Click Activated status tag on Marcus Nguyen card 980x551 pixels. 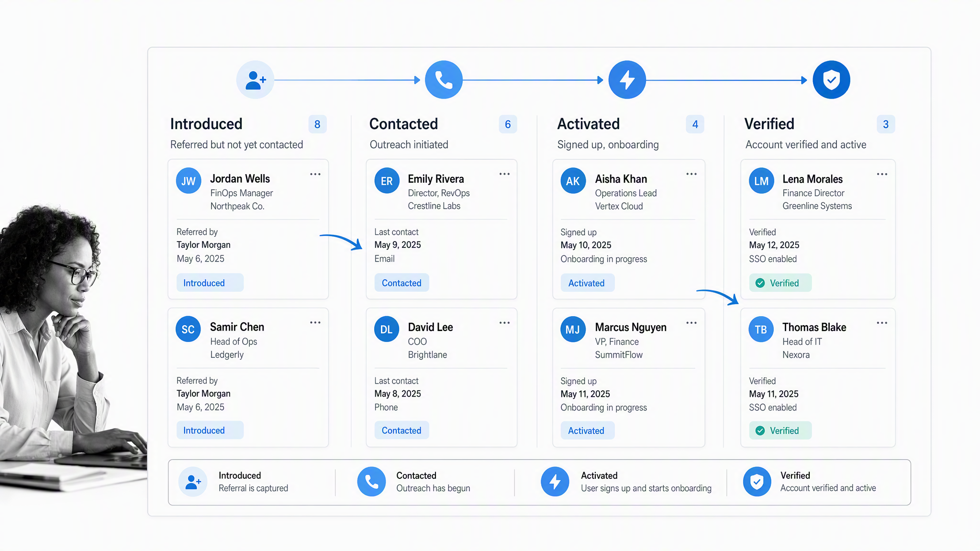pos(587,430)
